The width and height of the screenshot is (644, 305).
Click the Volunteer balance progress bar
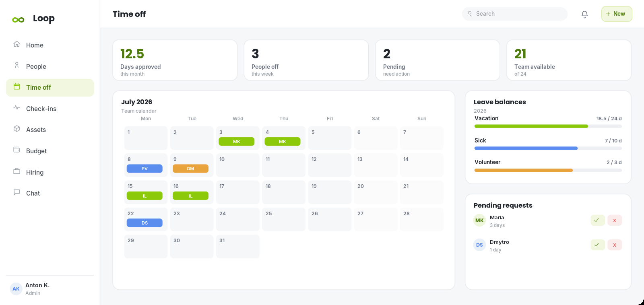click(548, 170)
